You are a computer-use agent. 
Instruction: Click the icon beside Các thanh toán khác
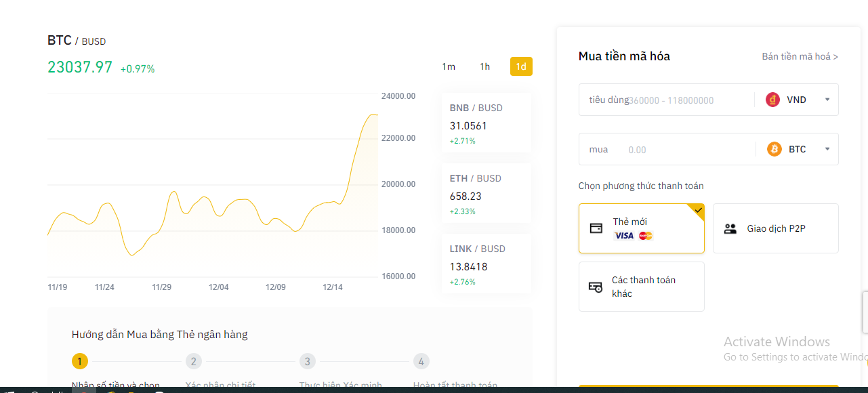[x=595, y=287]
